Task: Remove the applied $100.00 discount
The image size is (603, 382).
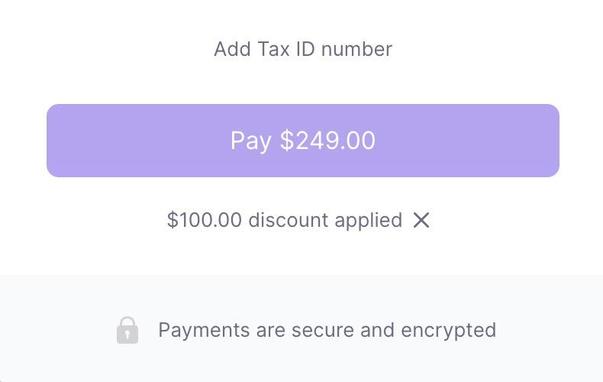Action: coord(421,220)
